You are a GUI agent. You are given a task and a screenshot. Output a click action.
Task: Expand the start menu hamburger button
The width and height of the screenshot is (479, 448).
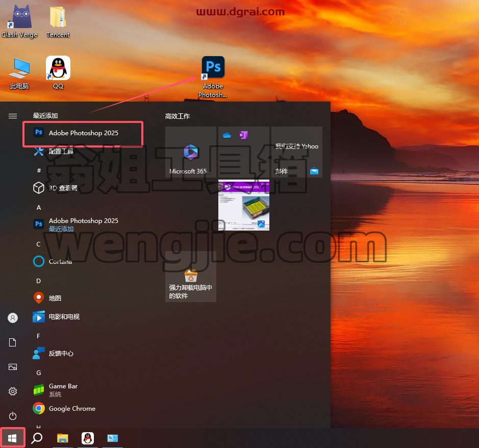pyautogui.click(x=13, y=116)
